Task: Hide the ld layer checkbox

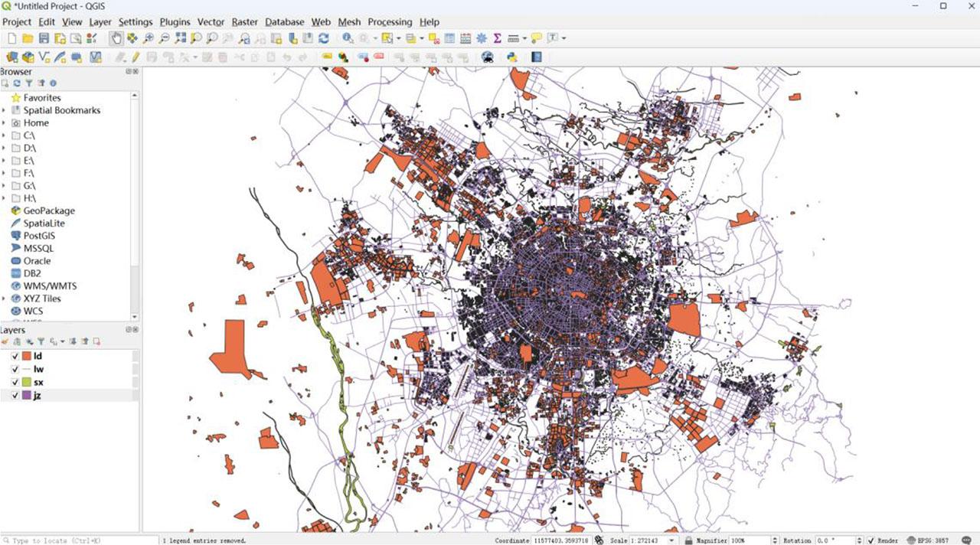Action: pyautogui.click(x=15, y=357)
